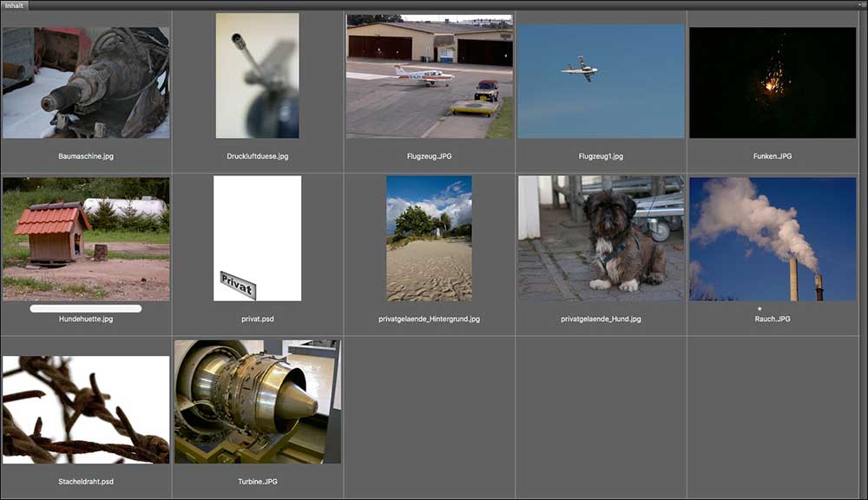Click the privatgelaende_Hund.jpg dog photo
This screenshot has height=500, width=868.
(601, 238)
